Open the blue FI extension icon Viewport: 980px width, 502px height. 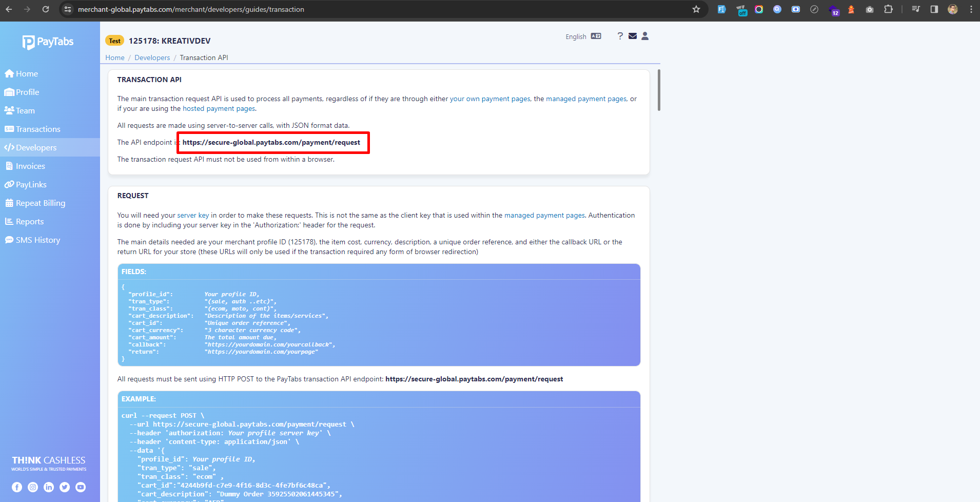point(722,9)
